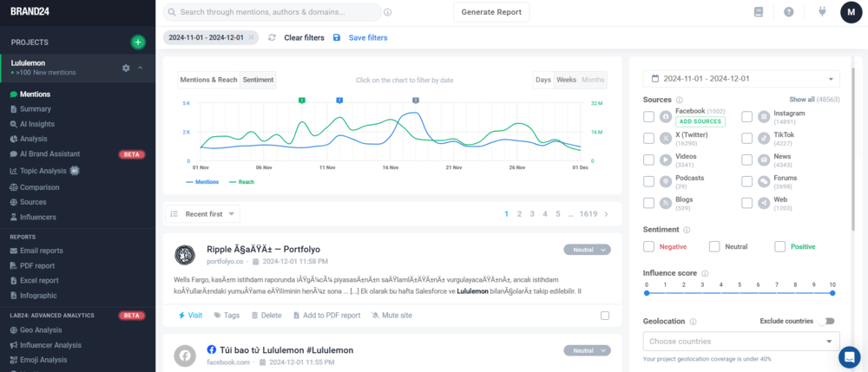Open Sources in the sidebar
Viewport: 868px width, 372px height.
33,202
